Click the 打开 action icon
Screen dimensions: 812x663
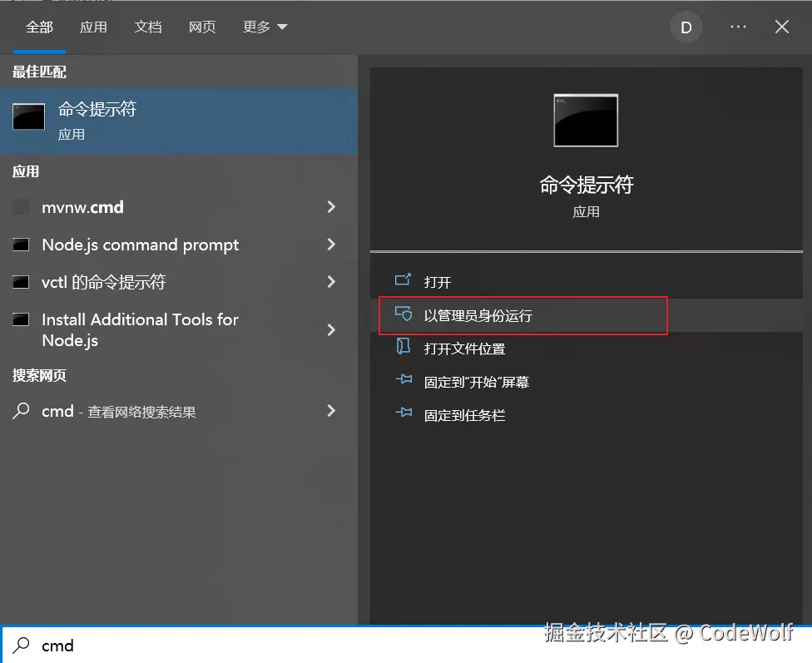point(403,280)
